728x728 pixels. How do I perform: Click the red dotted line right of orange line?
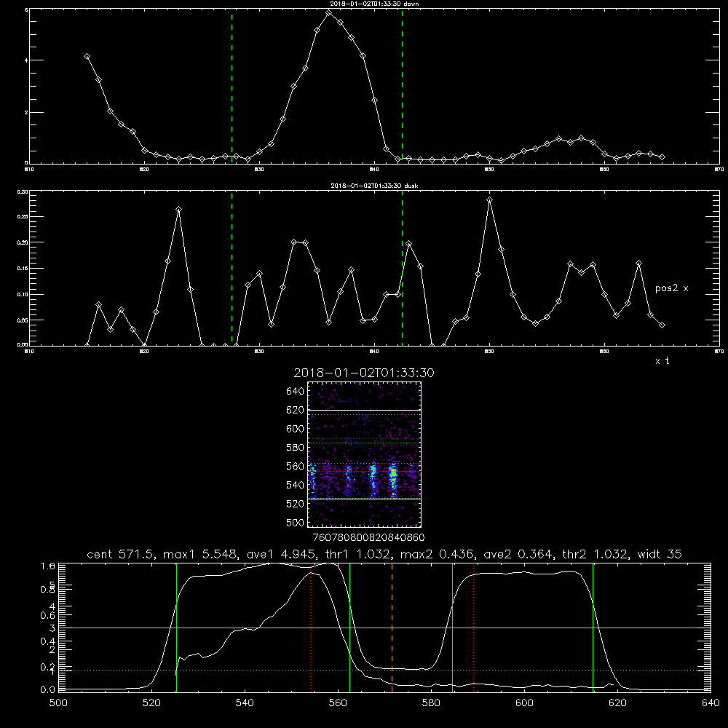pos(474,627)
